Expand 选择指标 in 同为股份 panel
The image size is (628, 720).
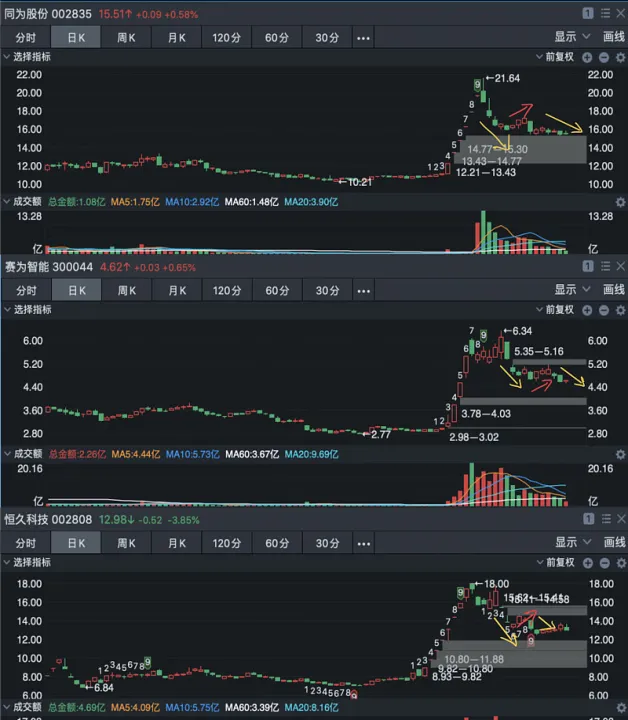[x=28, y=57]
